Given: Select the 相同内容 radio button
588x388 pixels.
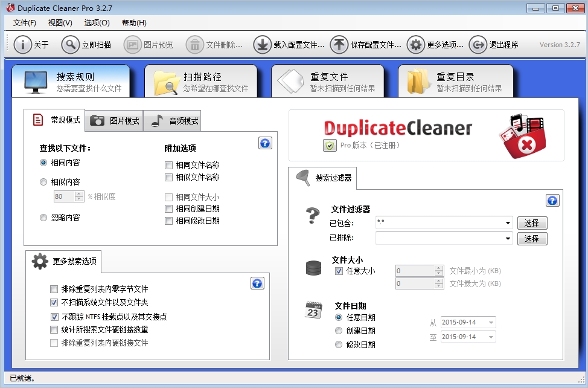Looking at the screenshot, I should pos(43,163).
